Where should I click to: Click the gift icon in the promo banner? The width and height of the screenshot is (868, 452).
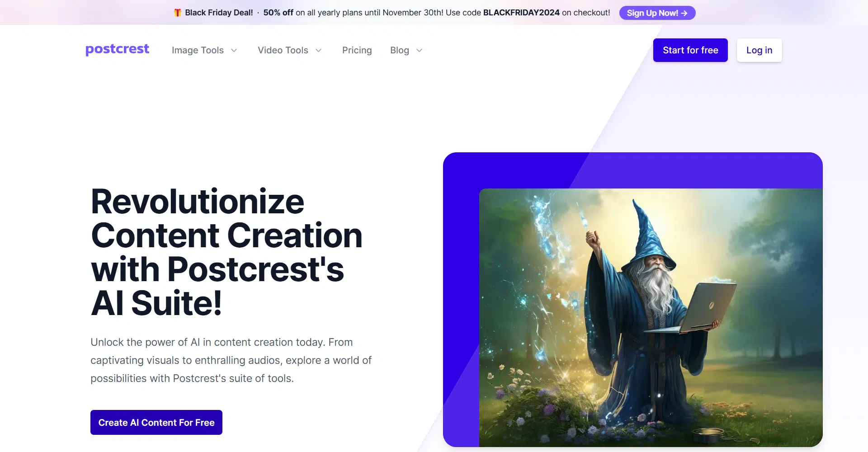178,13
